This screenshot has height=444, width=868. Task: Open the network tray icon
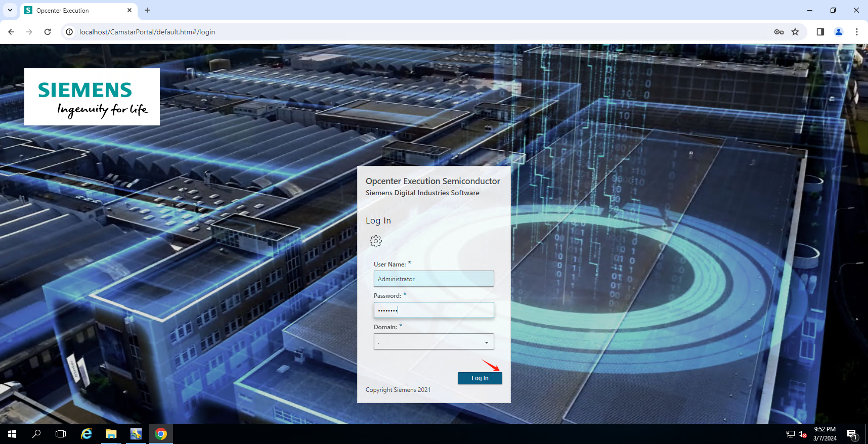pyautogui.click(x=791, y=434)
